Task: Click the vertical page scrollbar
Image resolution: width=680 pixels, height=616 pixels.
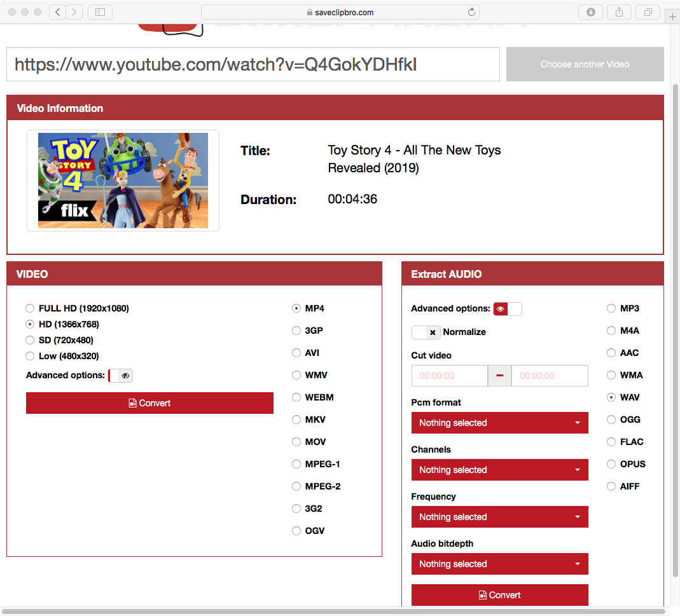Action: coord(676,331)
